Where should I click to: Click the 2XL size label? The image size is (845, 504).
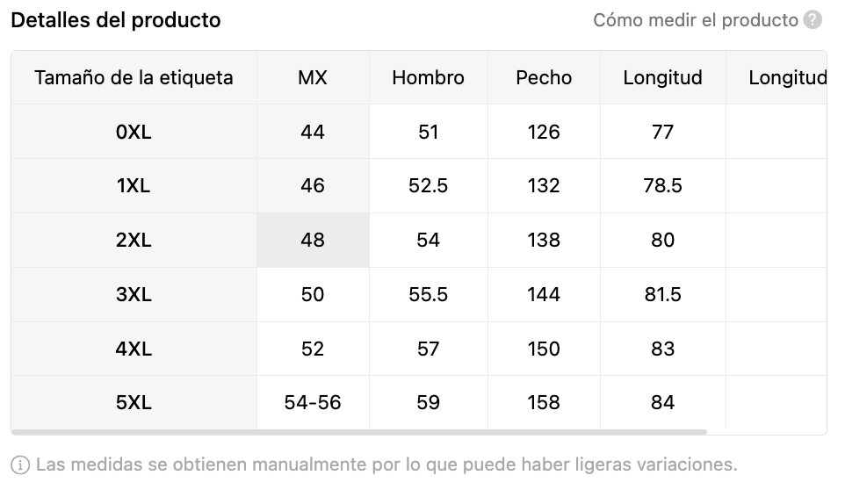coord(134,241)
